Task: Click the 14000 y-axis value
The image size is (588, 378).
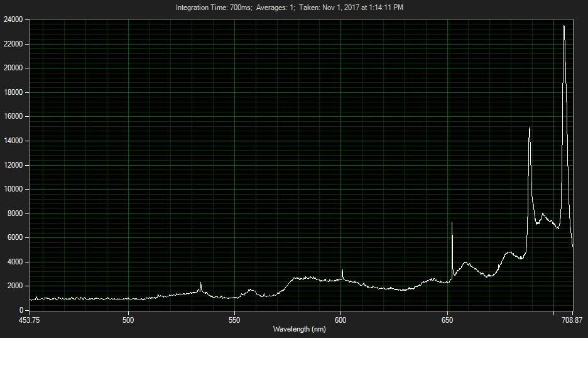Action: 13,141
